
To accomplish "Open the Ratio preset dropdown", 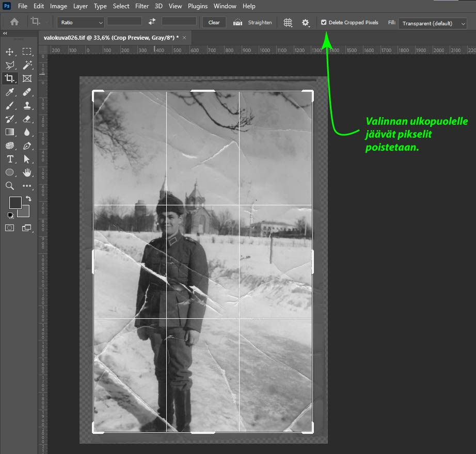I will [81, 23].
